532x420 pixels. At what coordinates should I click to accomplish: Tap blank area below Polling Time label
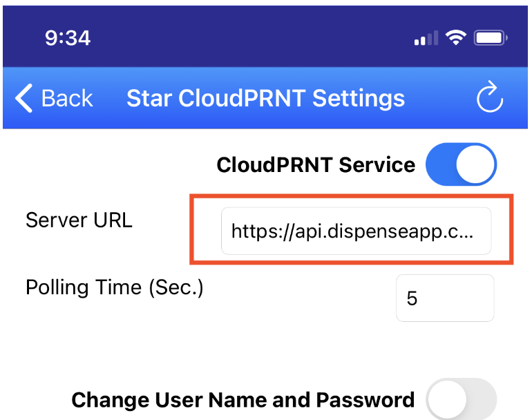pyautogui.click(x=138, y=338)
